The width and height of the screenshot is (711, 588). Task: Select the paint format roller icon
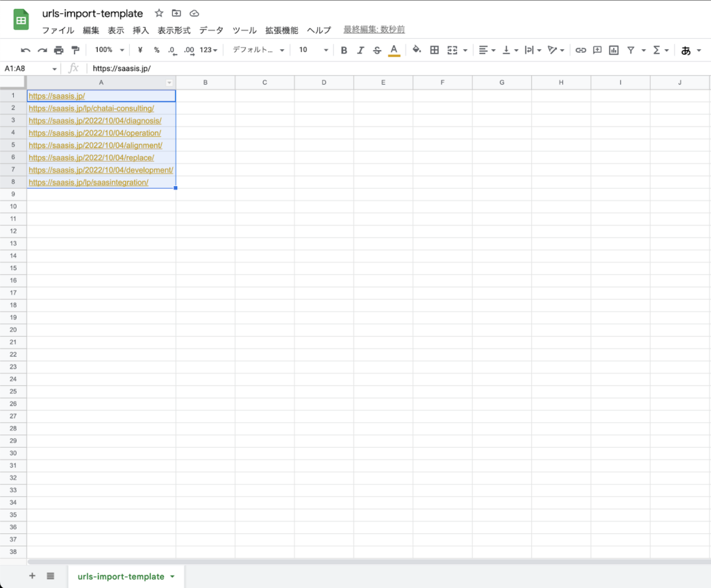[x=75, y=50]
